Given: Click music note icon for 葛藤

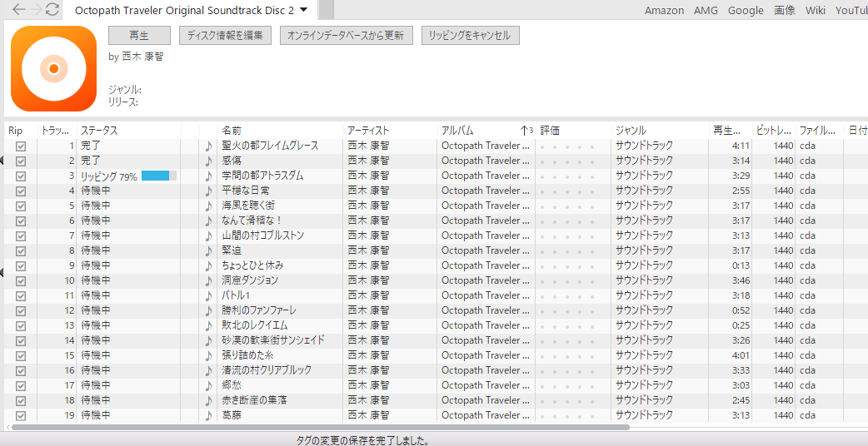Looking at the screenshot, I should [208, 415].
